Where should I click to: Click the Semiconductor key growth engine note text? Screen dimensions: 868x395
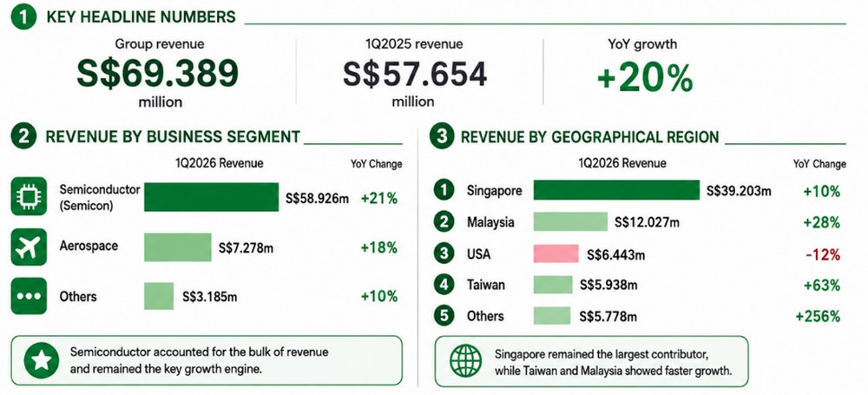(200, 360)
